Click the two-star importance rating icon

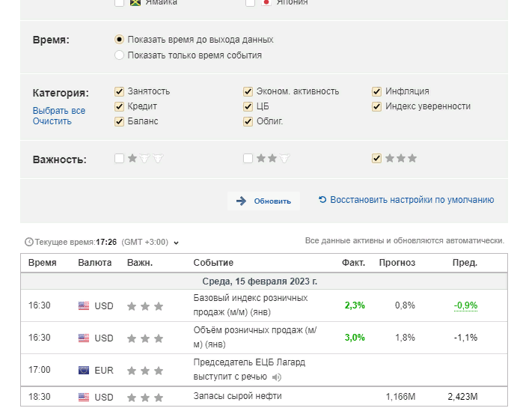(272, 159)
